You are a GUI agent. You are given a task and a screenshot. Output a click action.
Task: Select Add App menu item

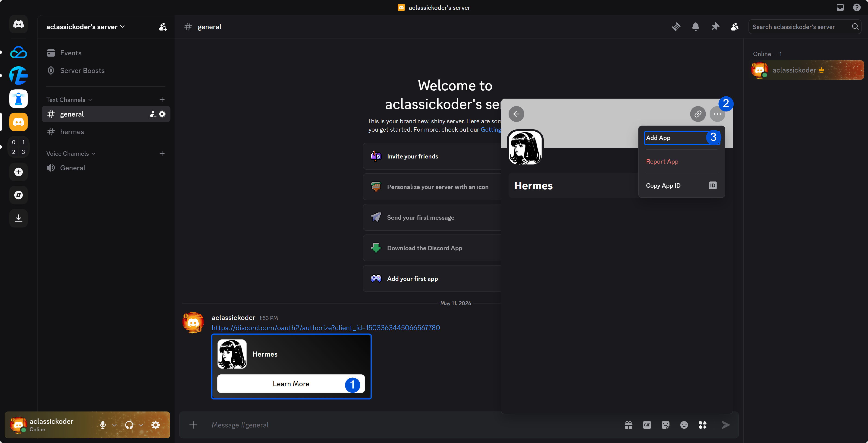pos(682,138)
